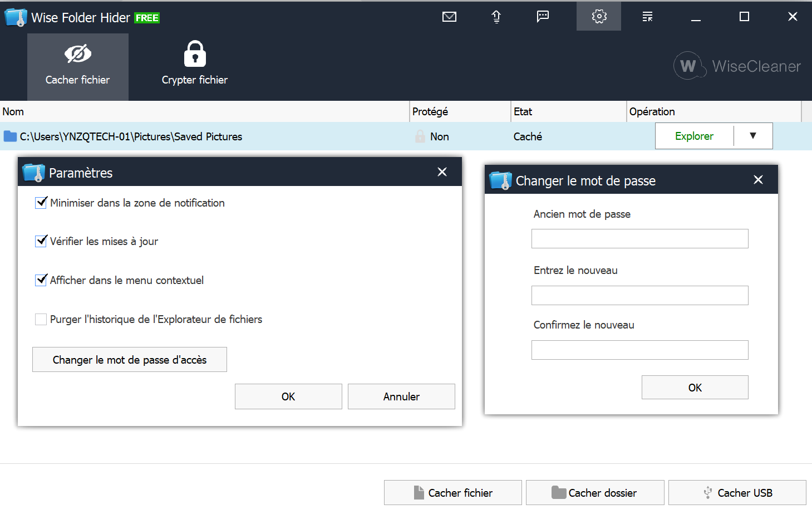Click the WiseCleaner logo
This screenshot has width=812, height=519.
pos(737,66)
